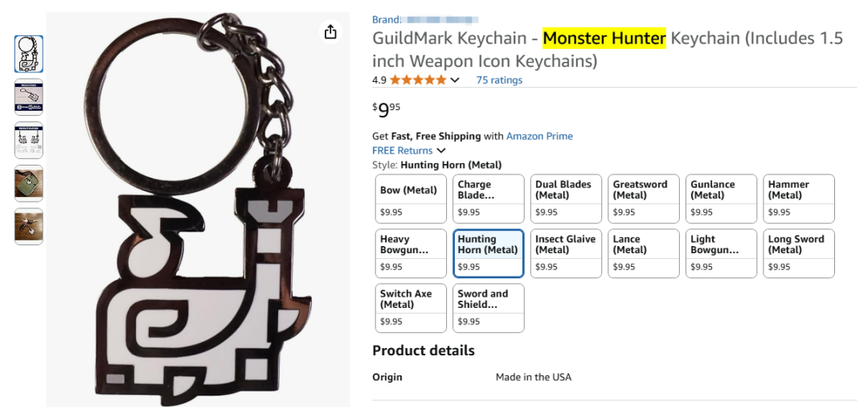
Task: Pick the Dual Blades (Metal) style
Action: pos(566,199)
